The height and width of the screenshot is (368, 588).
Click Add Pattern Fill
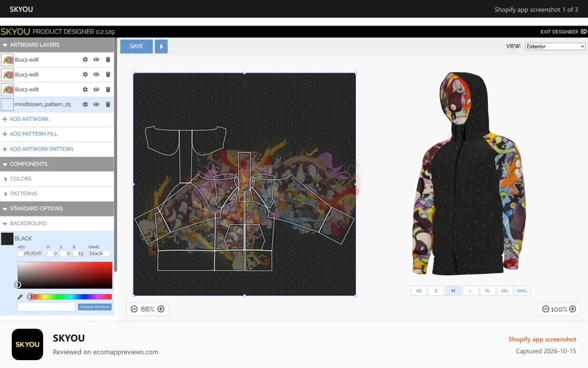tap(30, 134)
